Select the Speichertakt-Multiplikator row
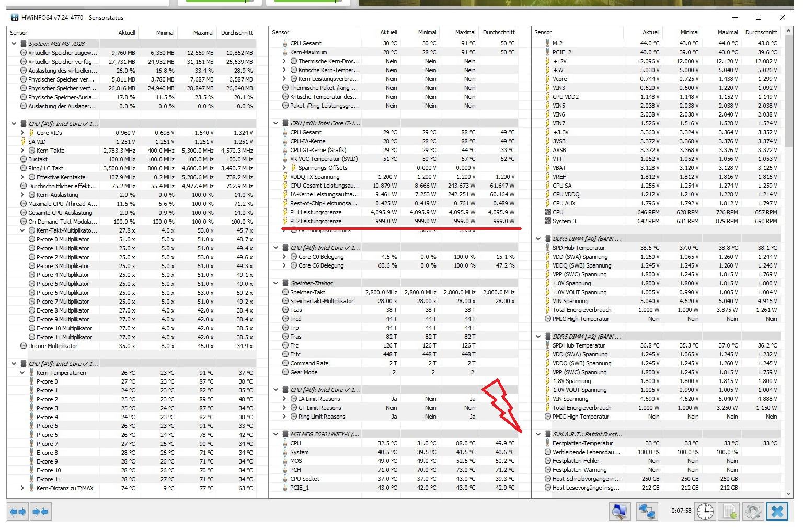 coord(394,301)
